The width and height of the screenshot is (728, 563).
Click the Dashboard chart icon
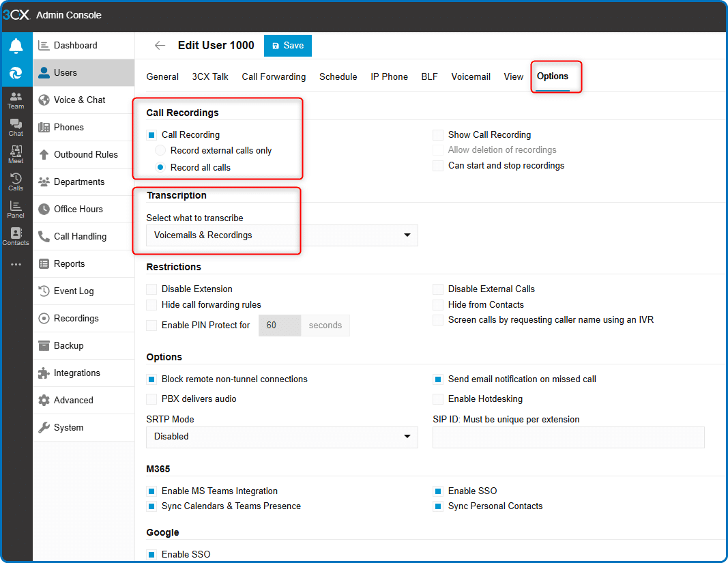coord(44,46)
